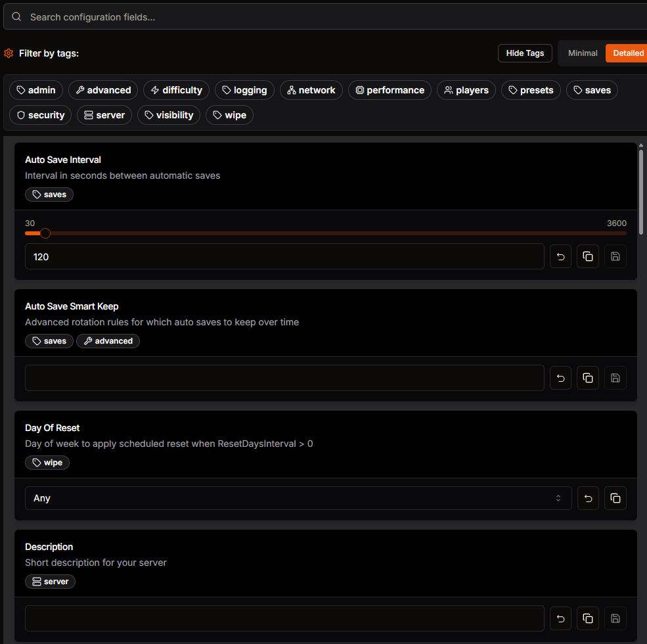Image resolution: width=647 pixels, height=644 pixels.
Task: Click the copy icon next to Day Of Reset
Action: (615, 498)
